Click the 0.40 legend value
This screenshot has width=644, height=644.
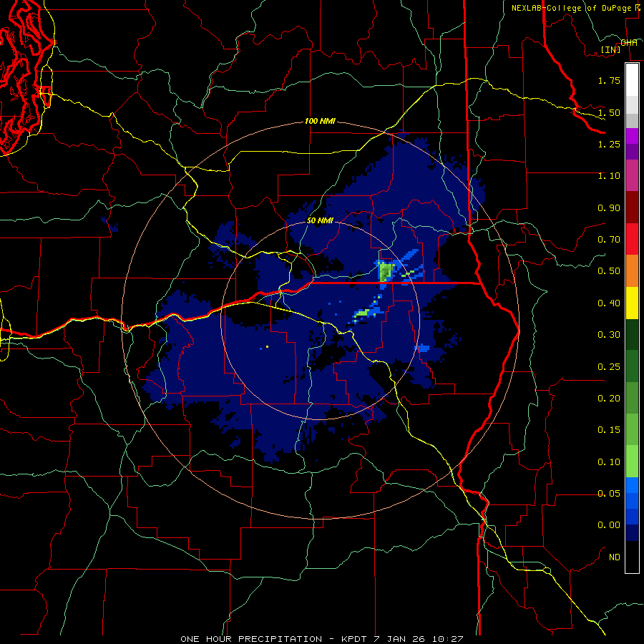pyautogui.click(x=609, y=303)
